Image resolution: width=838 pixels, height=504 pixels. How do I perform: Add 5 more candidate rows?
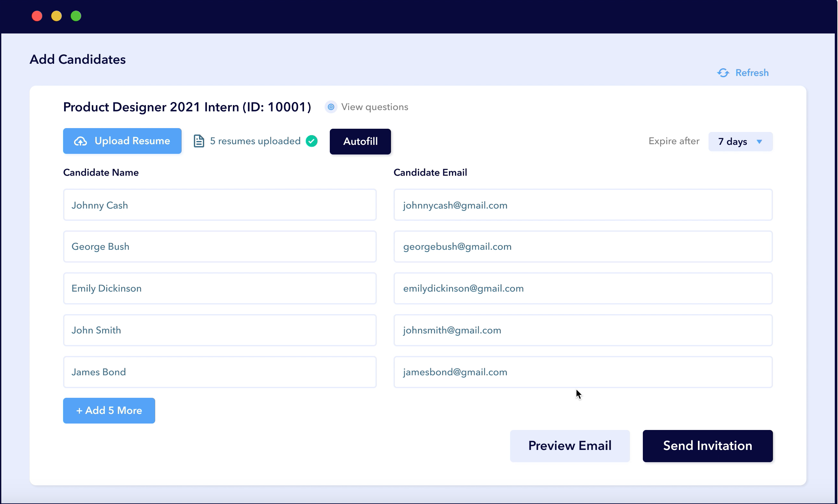(109, 410)
